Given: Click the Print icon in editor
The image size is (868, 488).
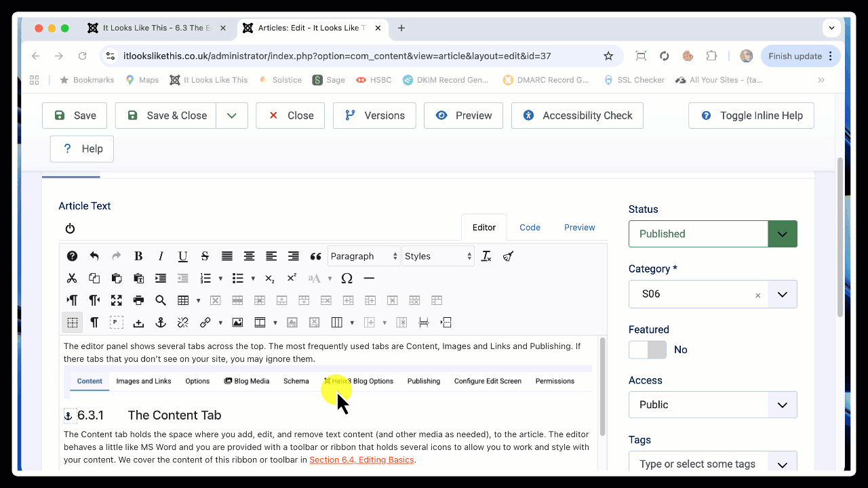Looking at the screenshot, I should pos(138,300).
